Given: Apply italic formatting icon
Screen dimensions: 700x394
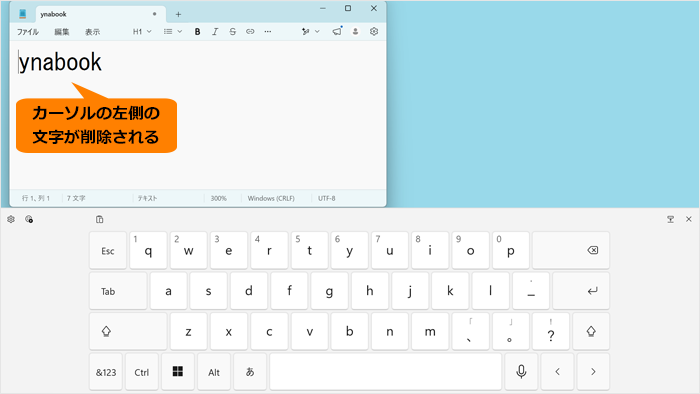Looking at the screenshot, I should pos(215,32).
